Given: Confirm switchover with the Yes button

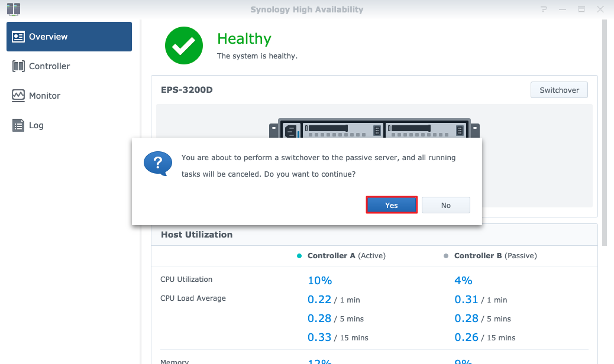Looking at the screenshot, I should point(392,205).
